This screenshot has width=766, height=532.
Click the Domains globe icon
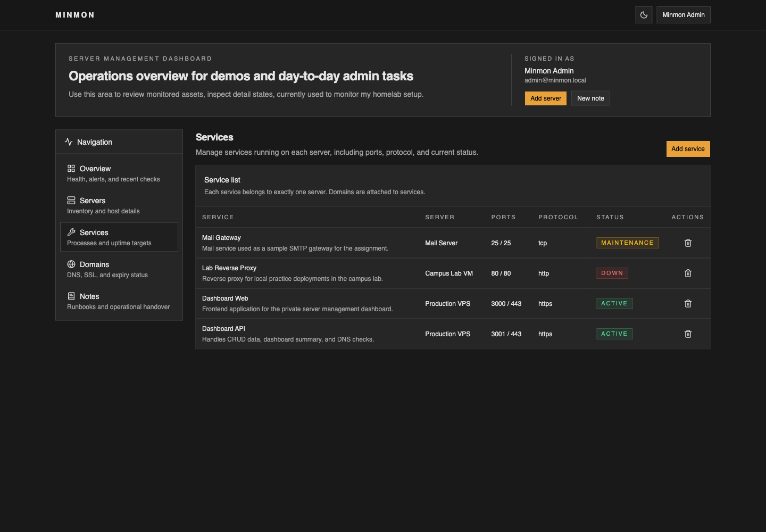pyautogui.click(x=71, y=264)
